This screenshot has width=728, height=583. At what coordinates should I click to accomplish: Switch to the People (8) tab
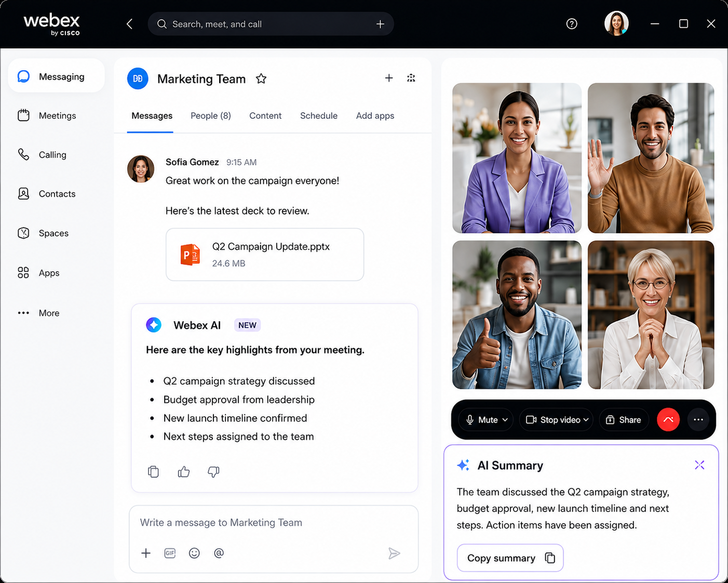211,116
